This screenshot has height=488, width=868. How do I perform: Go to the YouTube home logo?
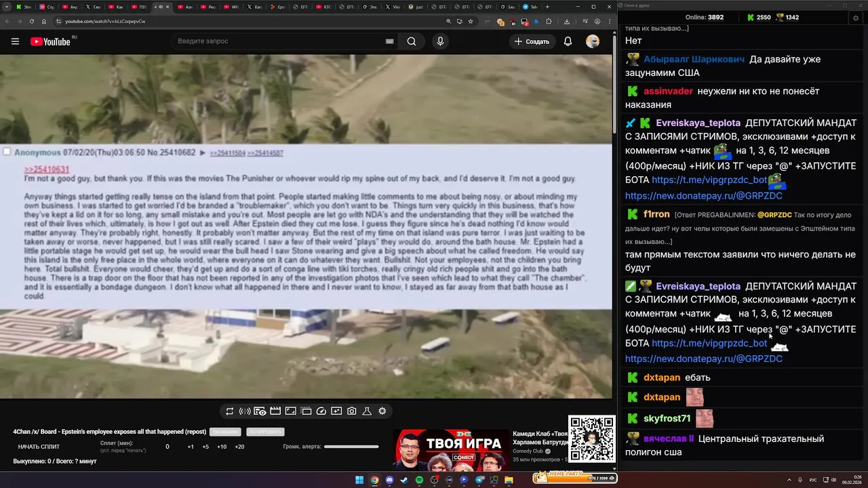(x=50, y=41)
